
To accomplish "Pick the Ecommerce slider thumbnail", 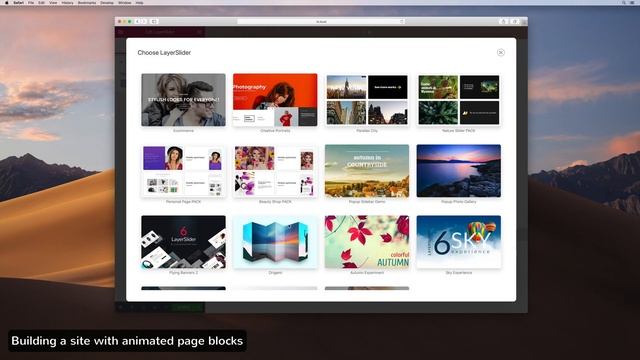I will tap(183, 100).
